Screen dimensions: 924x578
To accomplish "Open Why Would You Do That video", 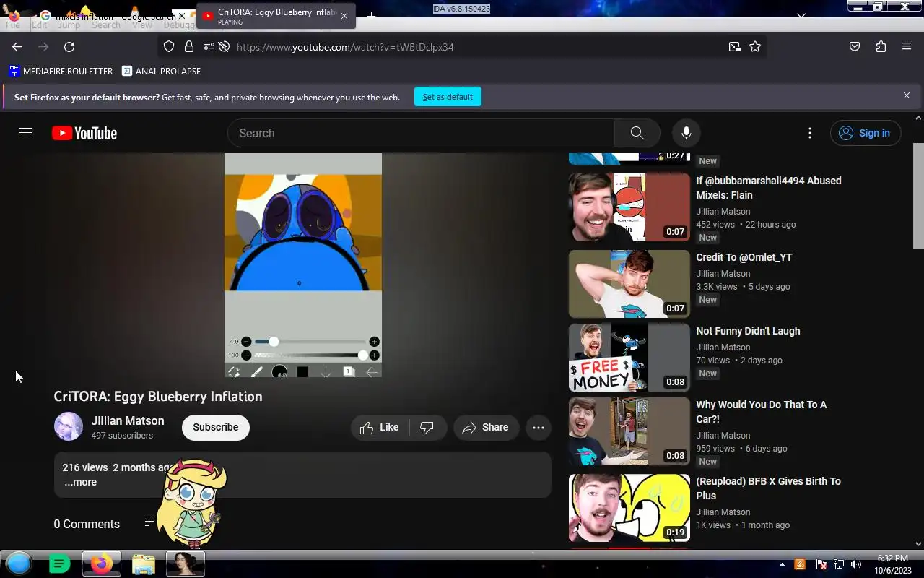I will click(761, 412).
